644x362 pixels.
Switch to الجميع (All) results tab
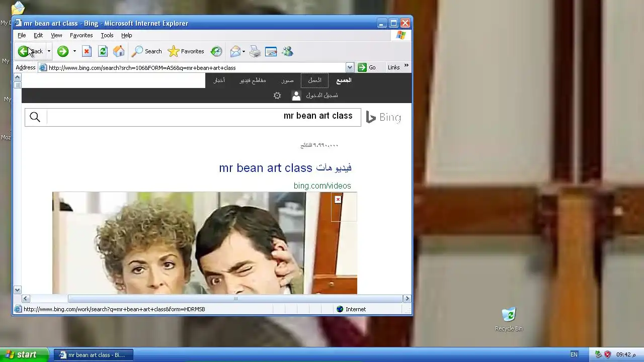pyautogui.click(x=344, y=80)
